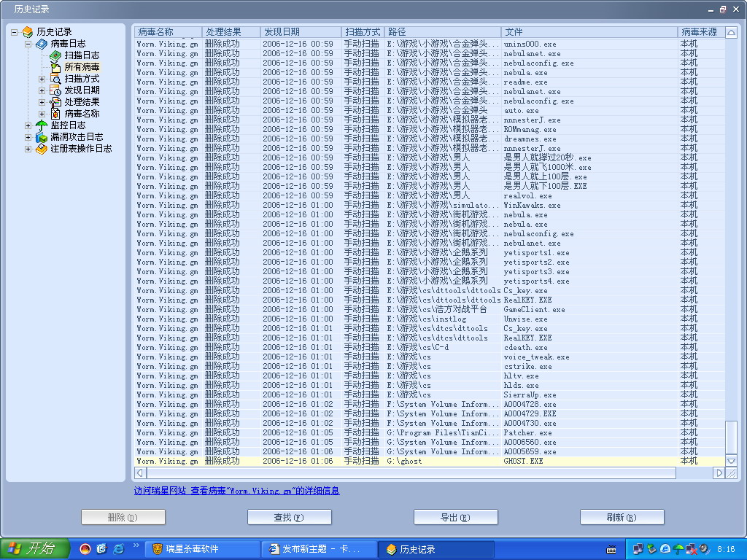This screenshot has height=560, width=747.
Task: Switch to 瑞星杀毒软件 taskbar window
Action: 203,549
